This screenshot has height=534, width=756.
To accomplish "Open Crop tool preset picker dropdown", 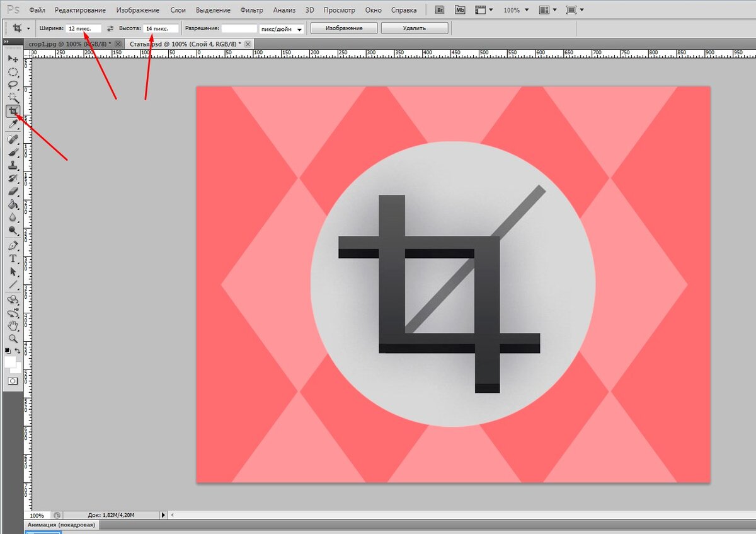I will coord(28,28).
